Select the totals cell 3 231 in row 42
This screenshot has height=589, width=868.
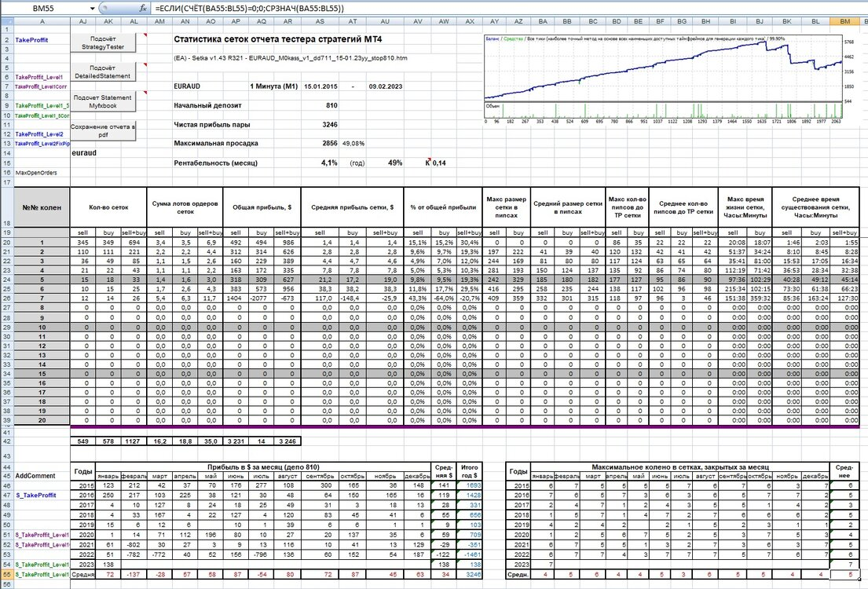pos(236,441)
